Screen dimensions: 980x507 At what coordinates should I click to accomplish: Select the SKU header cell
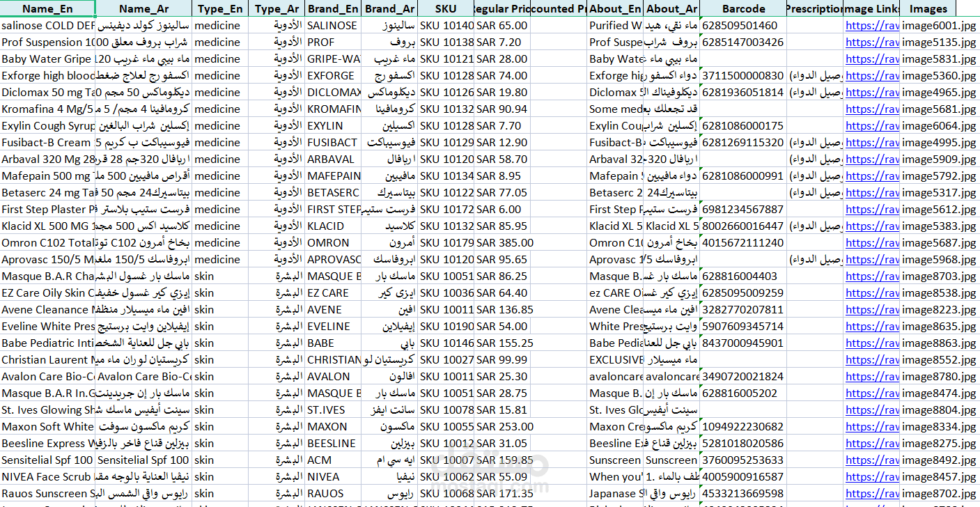click(x=446, y=8)
